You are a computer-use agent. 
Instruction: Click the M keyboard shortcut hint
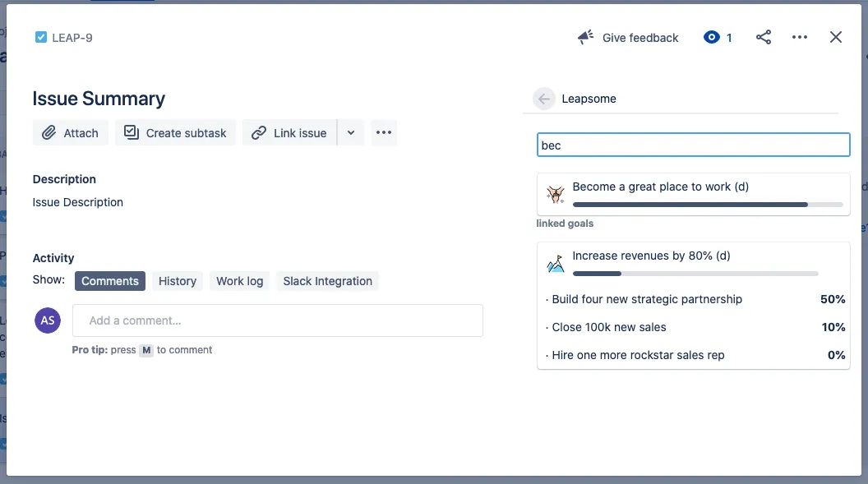tap(146, 350)
